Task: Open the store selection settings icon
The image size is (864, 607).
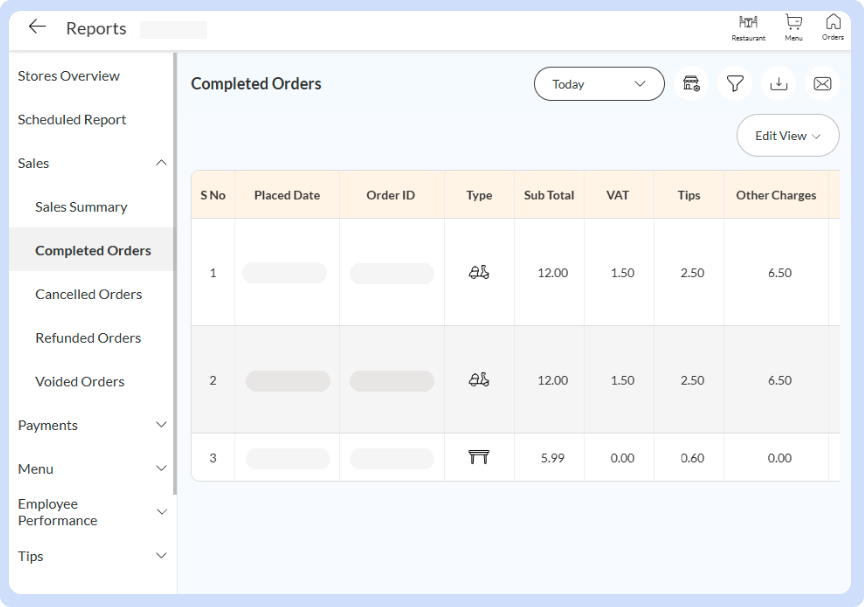Action: (690, 84)
